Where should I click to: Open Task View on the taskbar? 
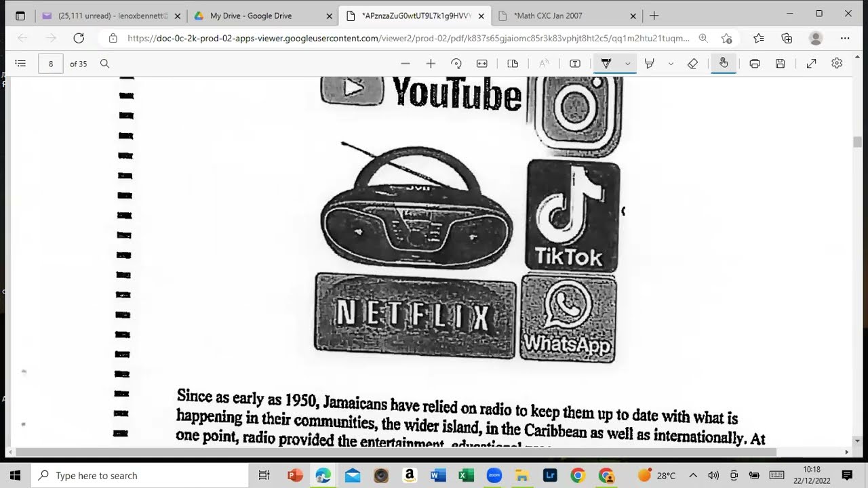(264, 475)
